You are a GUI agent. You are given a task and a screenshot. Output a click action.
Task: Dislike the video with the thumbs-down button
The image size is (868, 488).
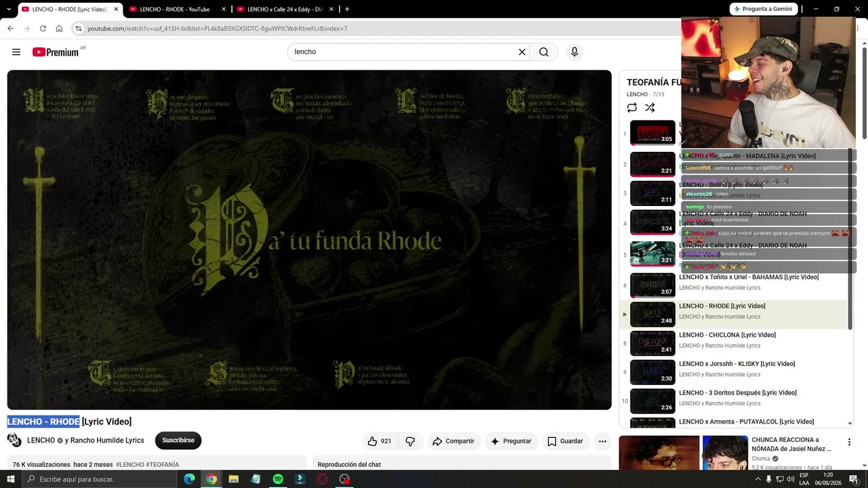click(x=410, y=441)
